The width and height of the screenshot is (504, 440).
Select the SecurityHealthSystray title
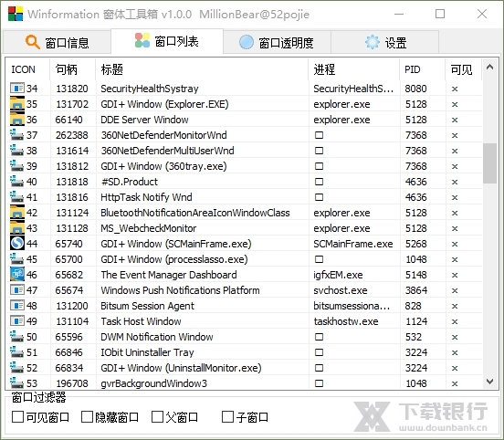(x=150, y=89)
